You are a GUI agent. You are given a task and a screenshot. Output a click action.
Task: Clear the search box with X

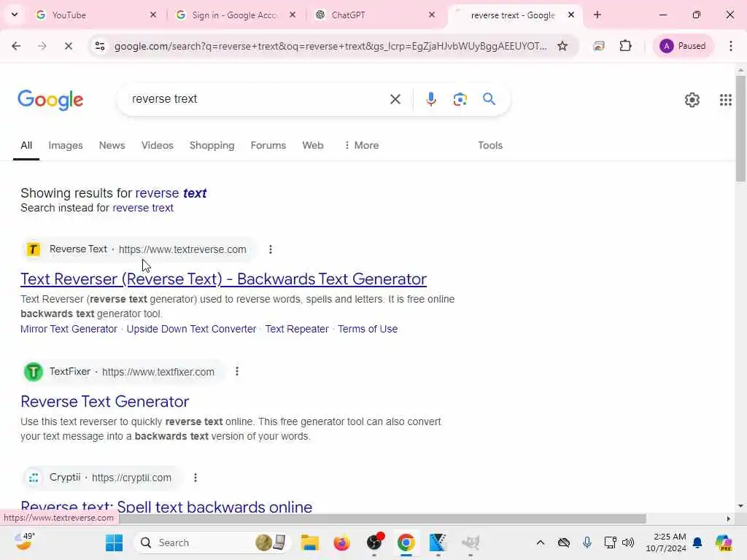coord(395,99)
